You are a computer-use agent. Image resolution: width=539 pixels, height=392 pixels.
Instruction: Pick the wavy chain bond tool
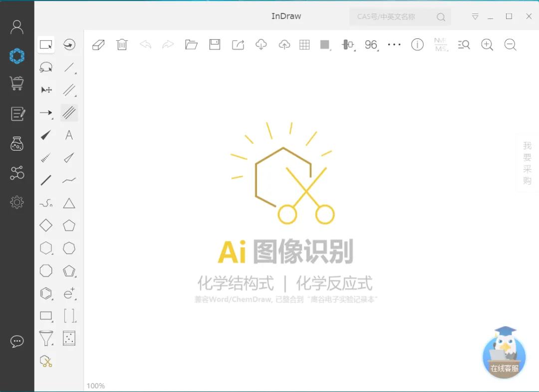[69, 181]
